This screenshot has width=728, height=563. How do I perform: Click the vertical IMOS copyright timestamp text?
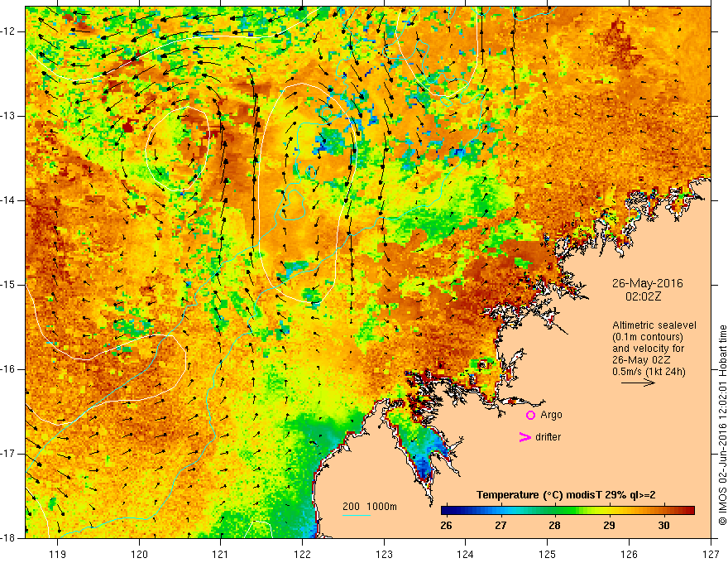click(x=722, y=425)
